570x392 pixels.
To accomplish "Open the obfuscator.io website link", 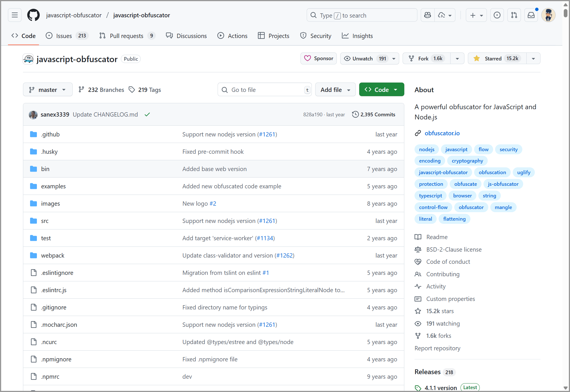I will pyautogui.click(x=442, y=133).
